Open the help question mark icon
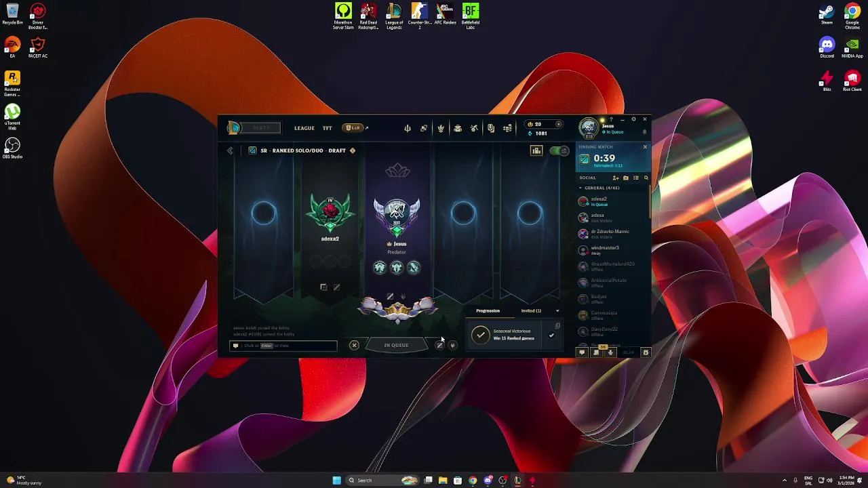Screen dimensions: 868x488 [x=611, y=119]
